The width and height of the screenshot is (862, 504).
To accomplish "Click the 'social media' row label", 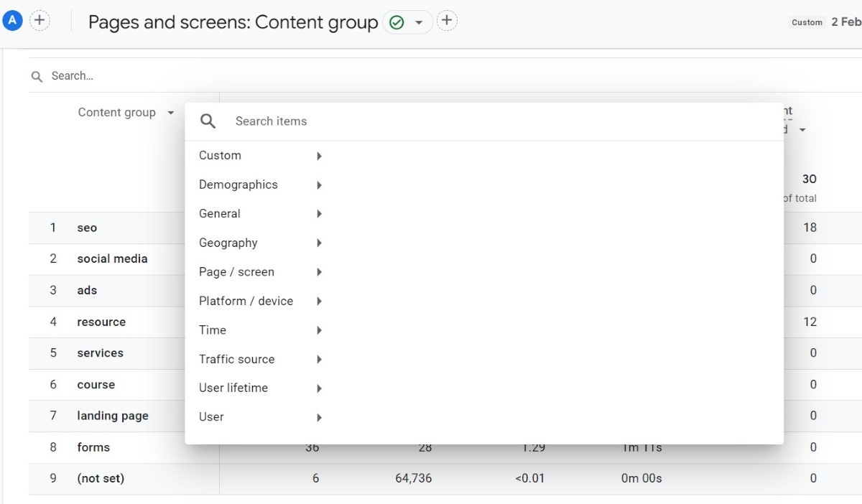I will [x=112, y=258].
